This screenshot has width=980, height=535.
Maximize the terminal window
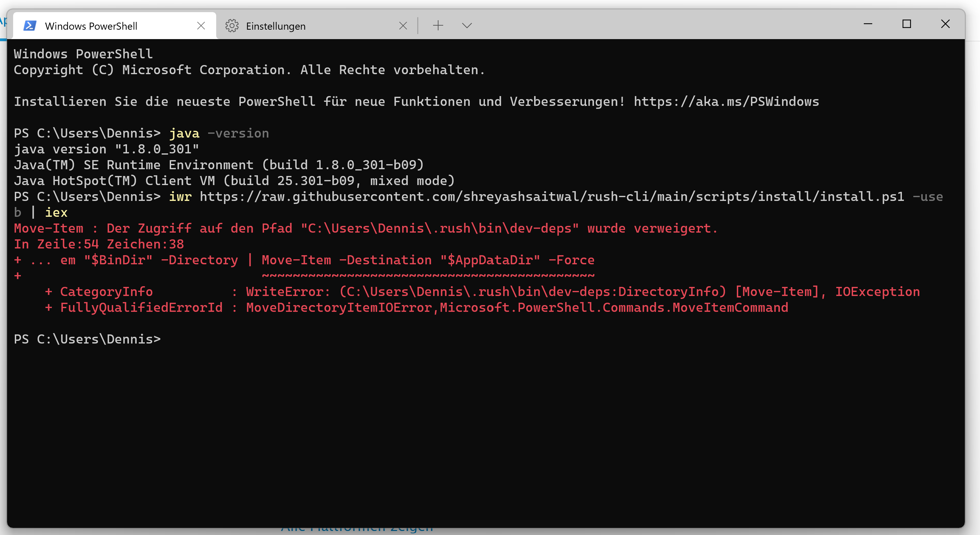point(906,24)
